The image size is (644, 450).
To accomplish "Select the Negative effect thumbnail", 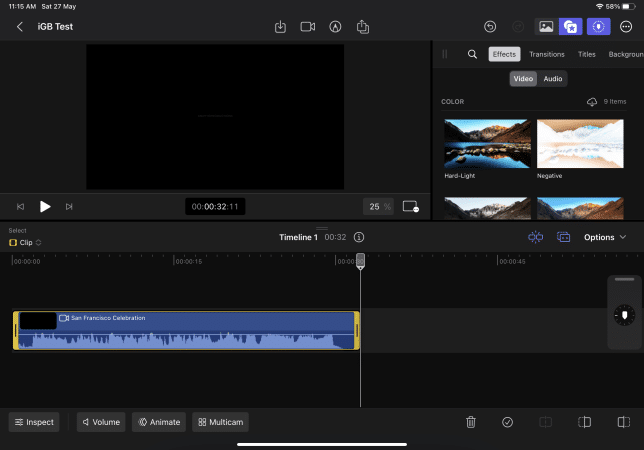I will [x=580, y=144].
